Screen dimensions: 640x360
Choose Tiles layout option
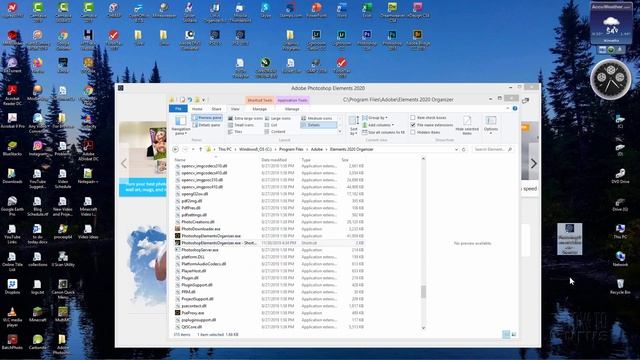[x=235, y=132]
